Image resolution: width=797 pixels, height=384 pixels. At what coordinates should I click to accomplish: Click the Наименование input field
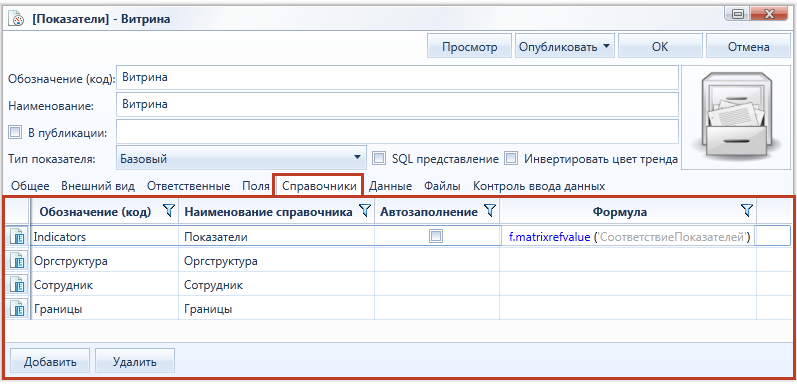(397, 105)
